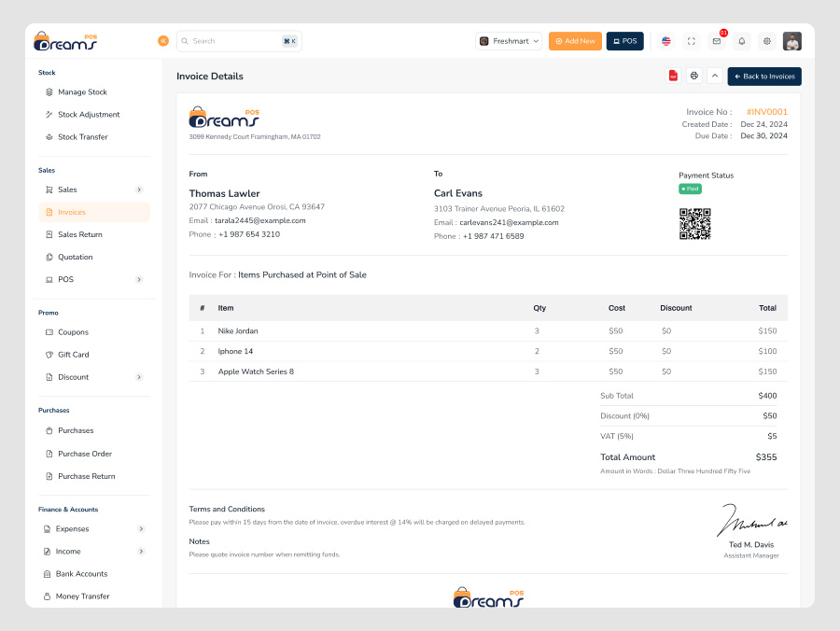The width and height of the screenshot is (840, 631).
Task: Expand sidebar POS submenu chevron
Action: 139,280
